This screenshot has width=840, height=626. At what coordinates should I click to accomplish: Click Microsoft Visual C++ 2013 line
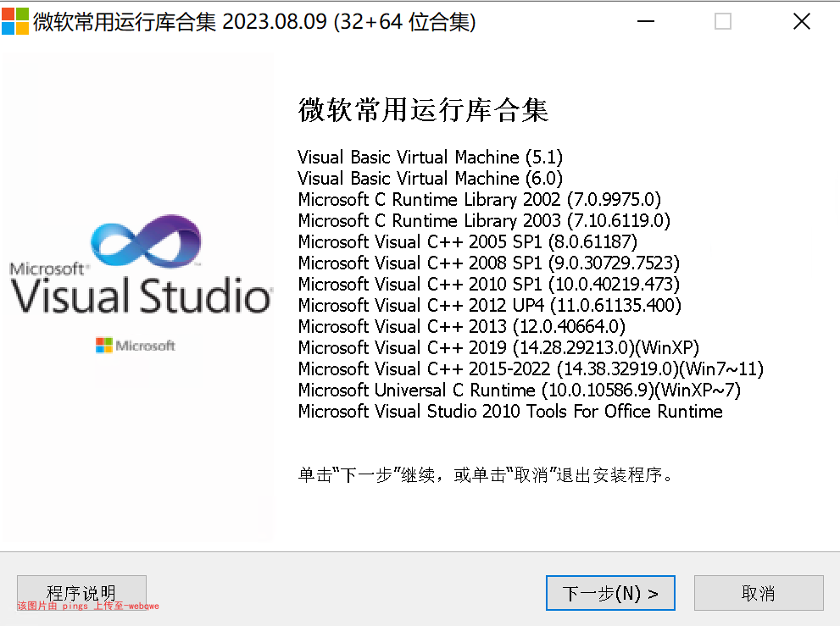tap(462, 326)
